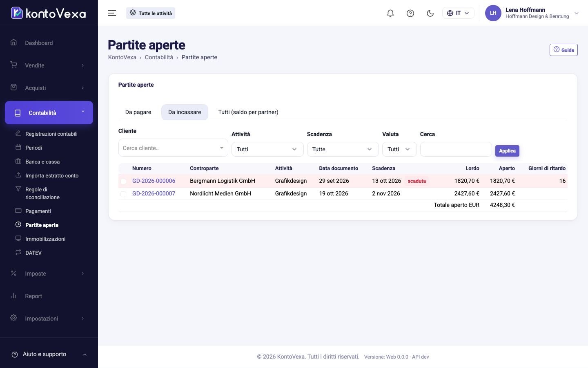Viewport: 588px width, 368px height.
Task: Expand the Vendite sidebar menu
Action: coord(49,65)
